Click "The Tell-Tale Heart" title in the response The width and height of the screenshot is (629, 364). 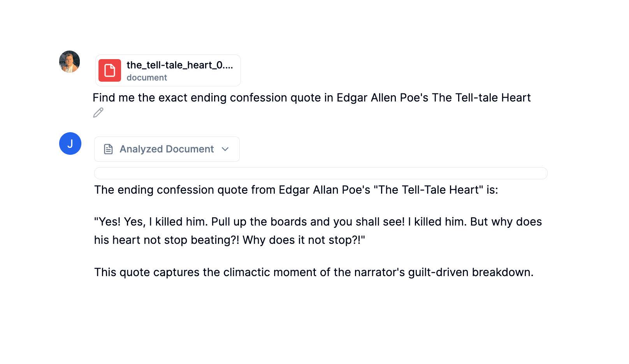[x=428, y=190]
